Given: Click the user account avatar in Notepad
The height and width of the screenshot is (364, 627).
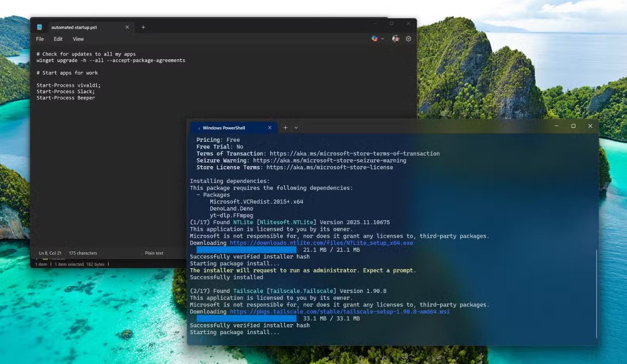Looking at the screenshot, I should coord(396,39).
